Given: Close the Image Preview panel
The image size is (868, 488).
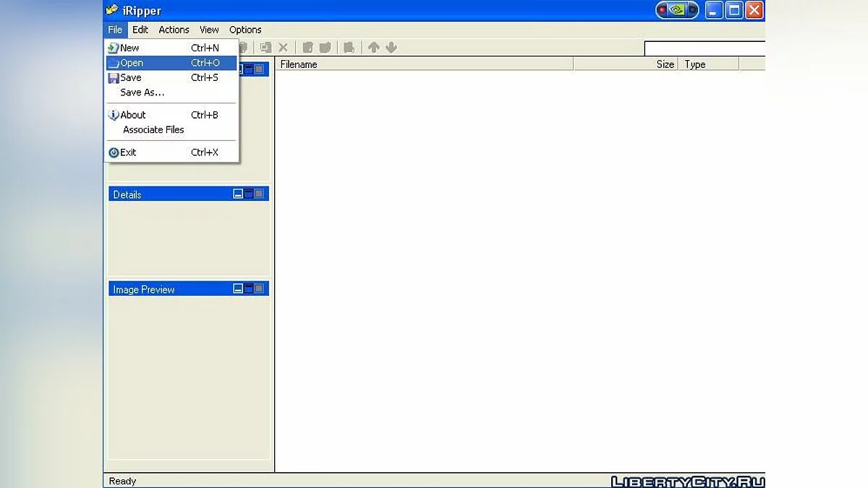Looking at the screenshot, I should (x=259, y=288).
